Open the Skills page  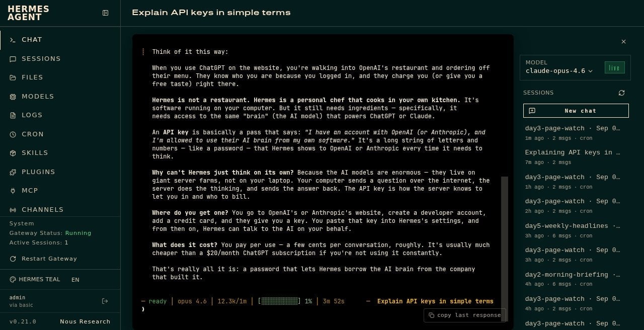(x=60, y=153)
